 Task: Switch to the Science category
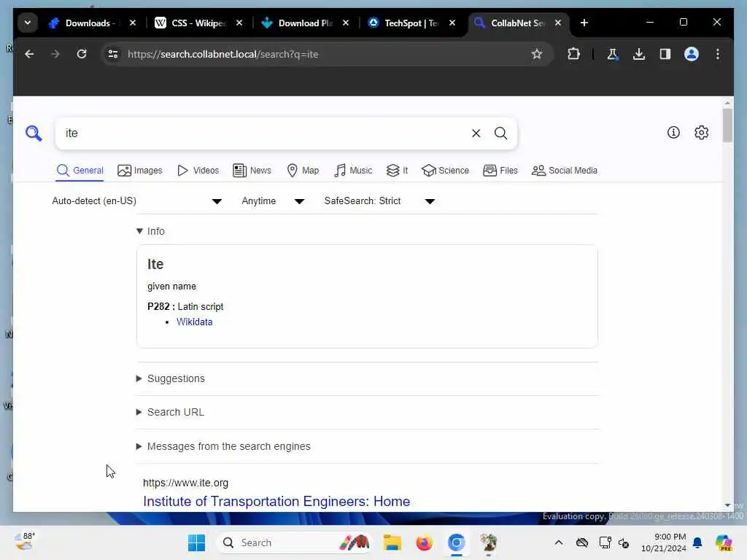point(445,171)
